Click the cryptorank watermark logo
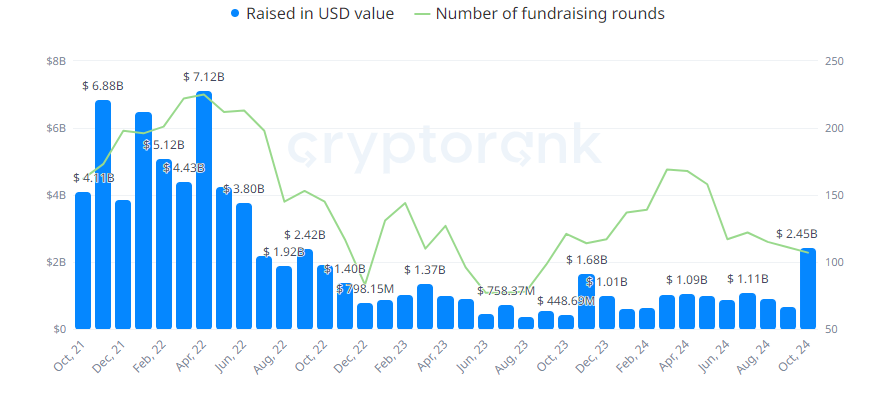This screenshot has height=412, width=885. pyautogui.click(x=444, y=148)
